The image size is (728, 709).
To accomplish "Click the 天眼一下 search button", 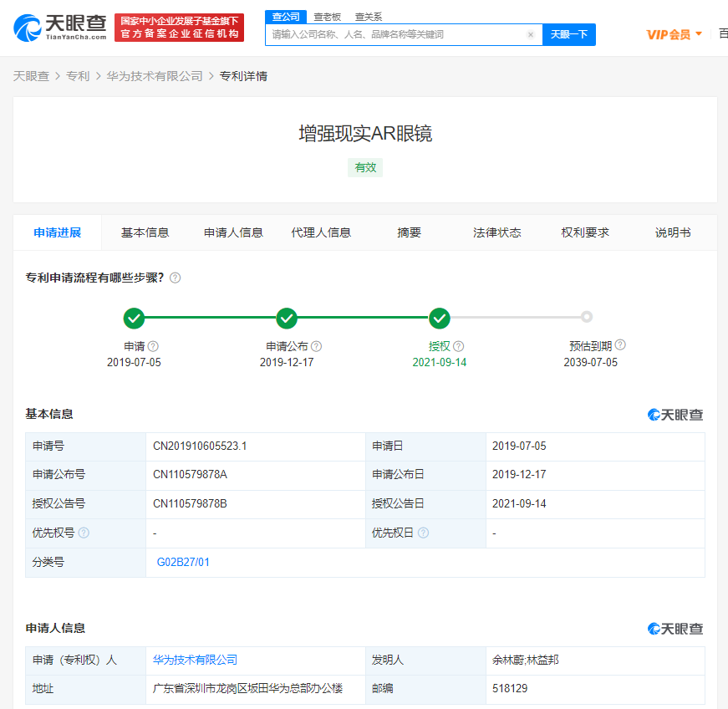I will (568, 35).
